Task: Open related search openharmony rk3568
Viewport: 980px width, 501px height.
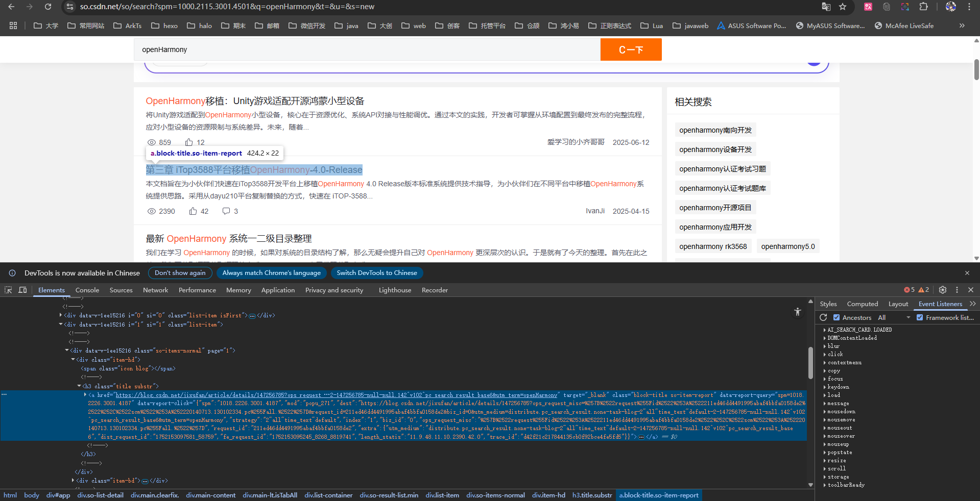Action: [713, 246]
